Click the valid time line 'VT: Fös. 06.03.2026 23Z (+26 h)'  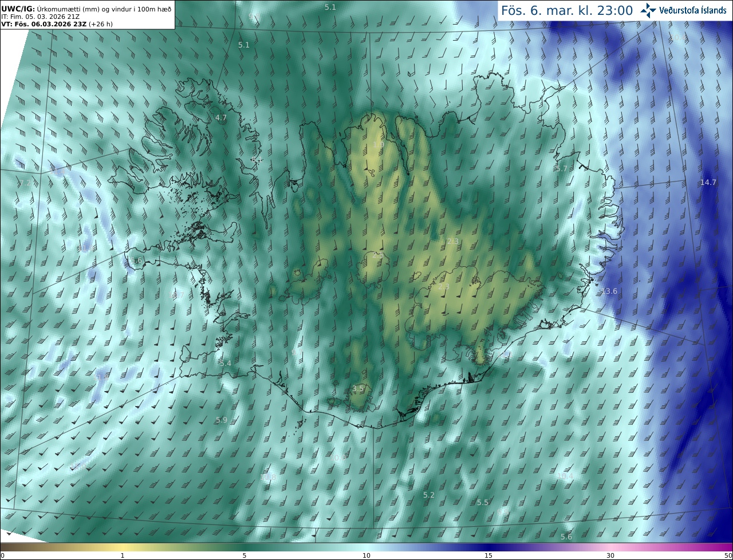57,24
